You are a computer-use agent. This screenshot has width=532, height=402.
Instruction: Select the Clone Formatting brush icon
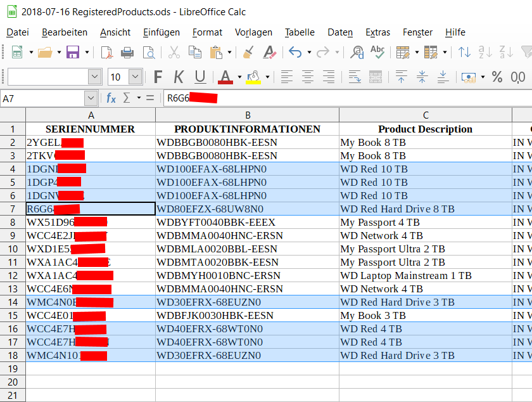point(249,53)
